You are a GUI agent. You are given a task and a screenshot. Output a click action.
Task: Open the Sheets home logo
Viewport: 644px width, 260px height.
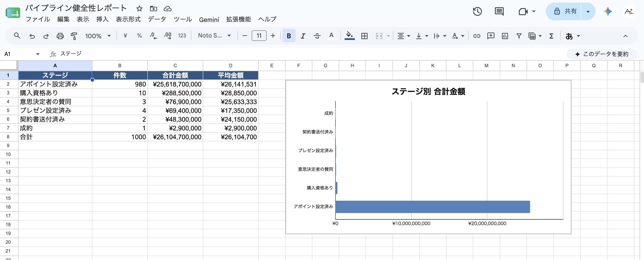coord(13,13)
